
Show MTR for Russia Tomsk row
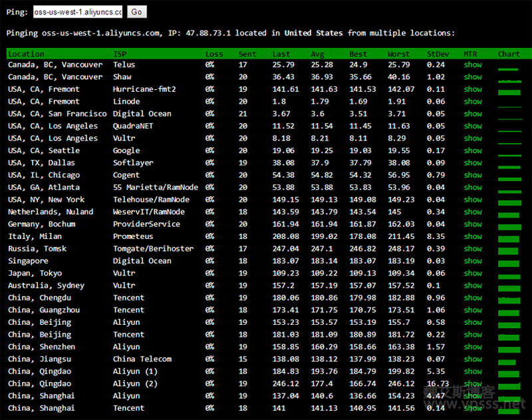[473, 248]
